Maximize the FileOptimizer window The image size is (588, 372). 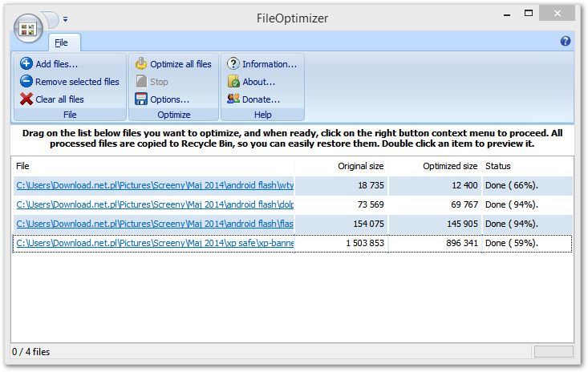(x=529, y=14)
